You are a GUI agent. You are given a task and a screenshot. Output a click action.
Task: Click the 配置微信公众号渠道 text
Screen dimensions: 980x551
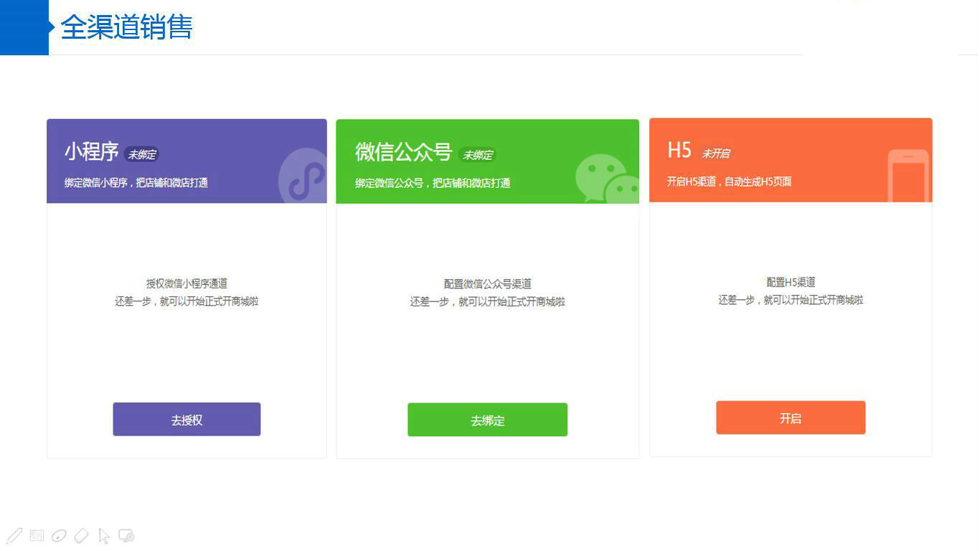(x=488, y=284)
